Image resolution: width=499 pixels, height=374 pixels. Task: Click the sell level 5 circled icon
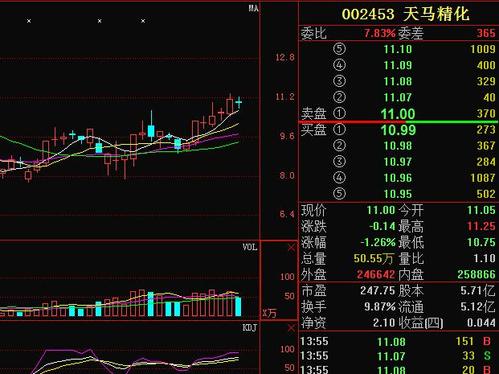pos(339,49)
